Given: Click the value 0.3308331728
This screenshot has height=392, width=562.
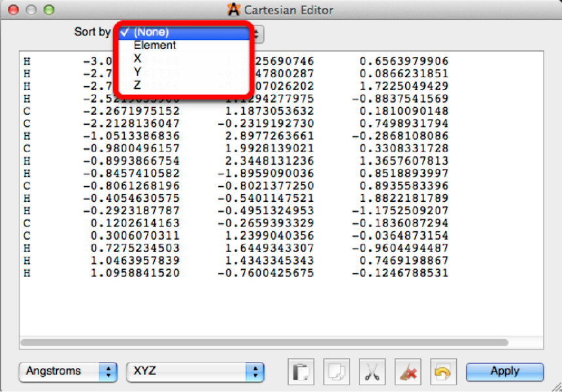Looking at the screenshot, I should (404, 148).
